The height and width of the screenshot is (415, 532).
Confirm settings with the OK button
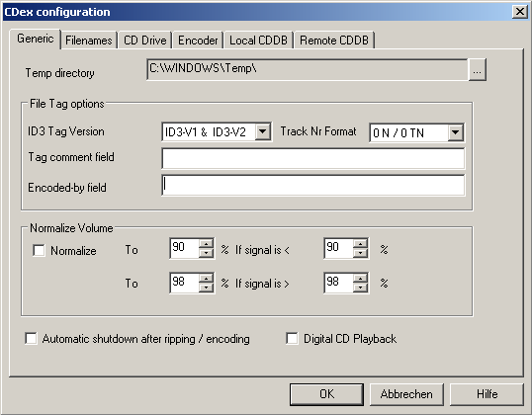(x=326, y=394)
